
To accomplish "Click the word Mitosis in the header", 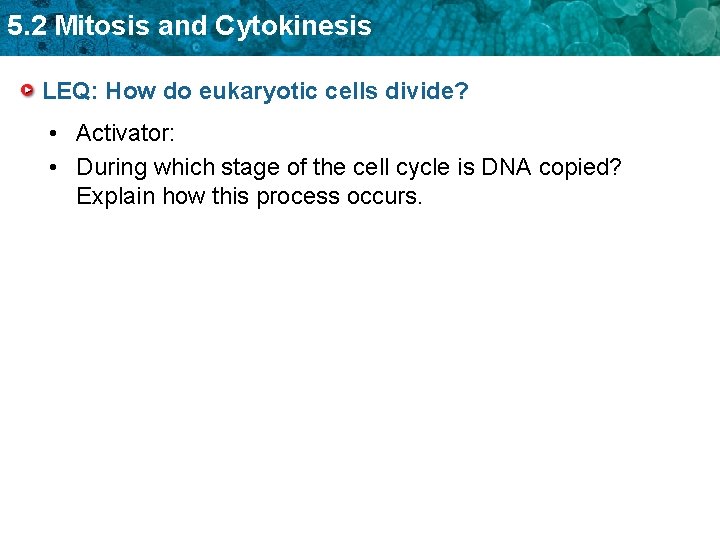I will pyautogui.click(x=102, y=26).
